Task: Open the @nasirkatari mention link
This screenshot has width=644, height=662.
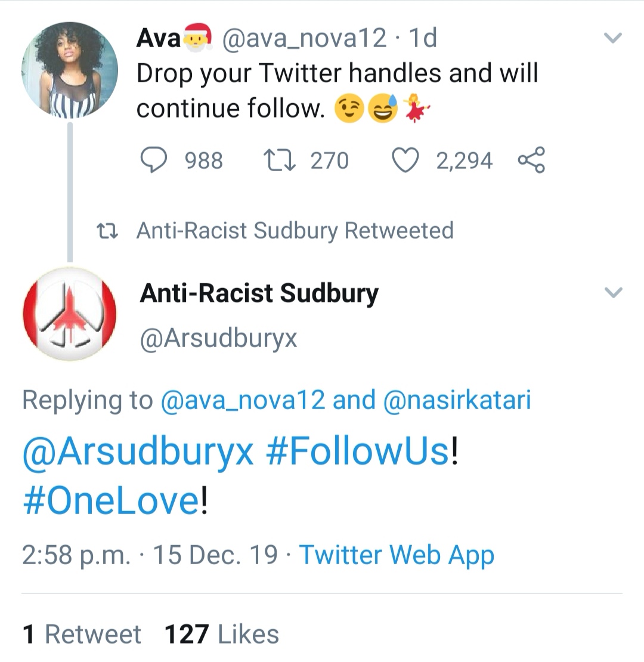Action: point(457,400)
